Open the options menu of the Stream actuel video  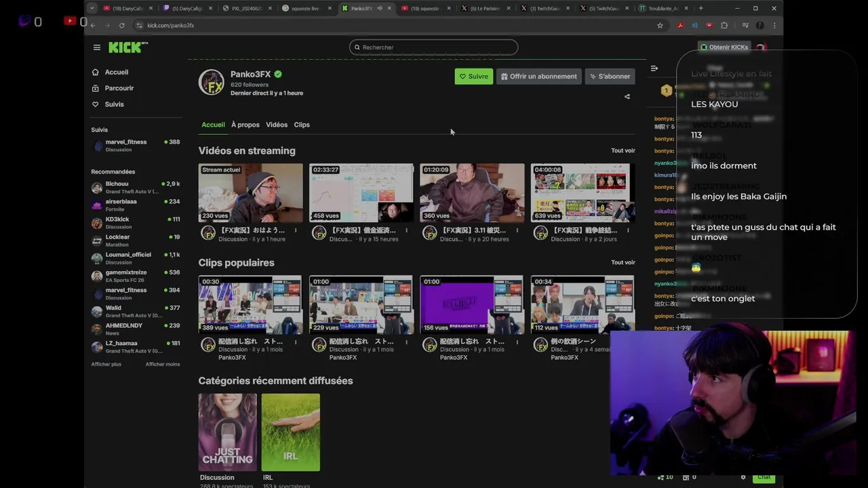coord(296,230)
